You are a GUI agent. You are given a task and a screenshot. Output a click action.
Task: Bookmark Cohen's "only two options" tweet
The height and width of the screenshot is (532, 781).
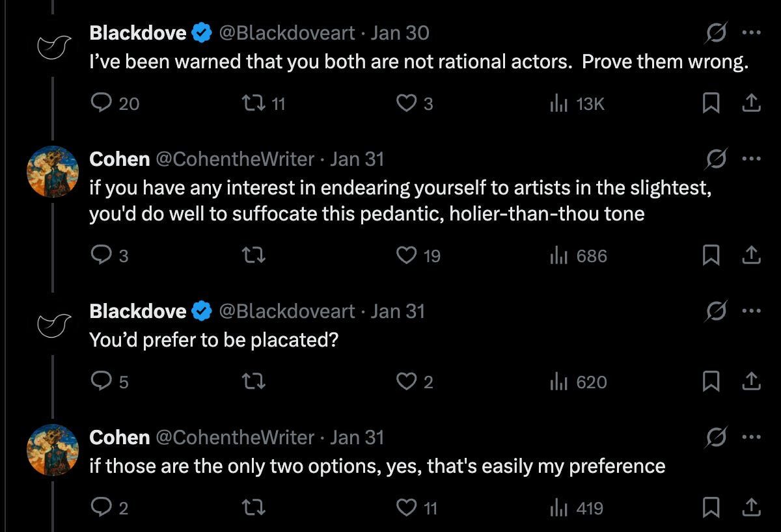point(711,508)
